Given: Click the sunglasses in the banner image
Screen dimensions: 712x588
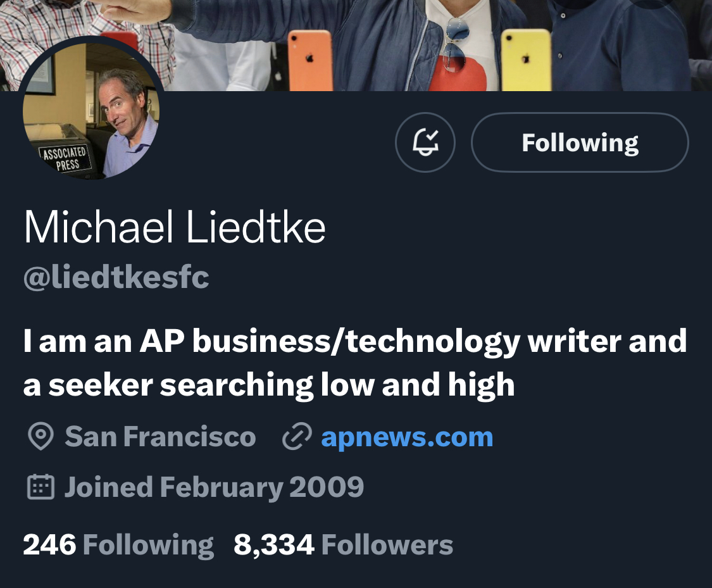Looking at the screenshot, I should [455, 44].
